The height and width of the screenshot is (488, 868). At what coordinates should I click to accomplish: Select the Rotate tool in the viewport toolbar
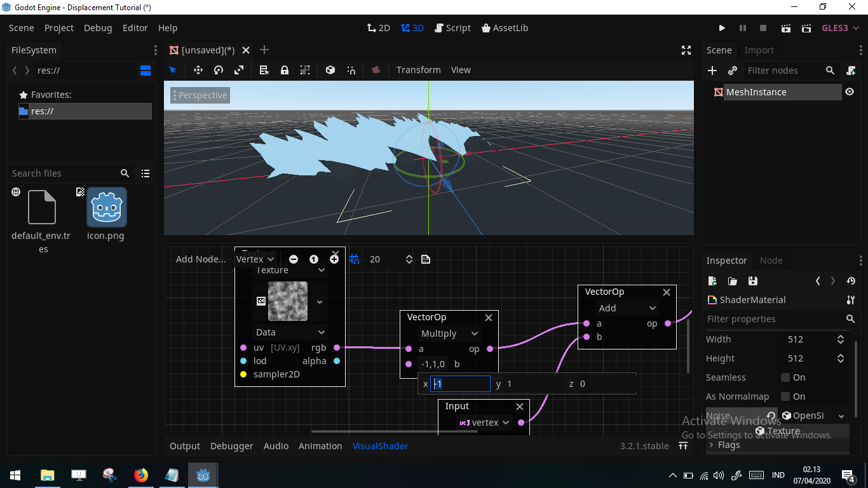[x=218, y=70]
